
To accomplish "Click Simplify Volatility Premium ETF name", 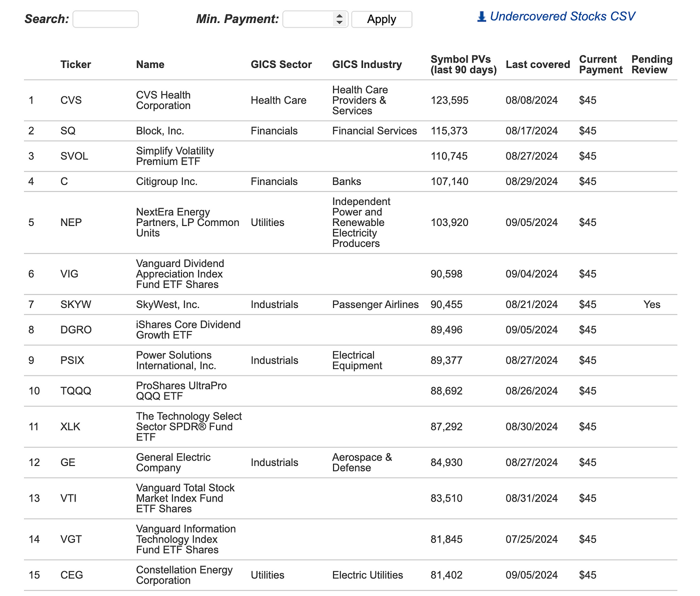I will [175, 156].
